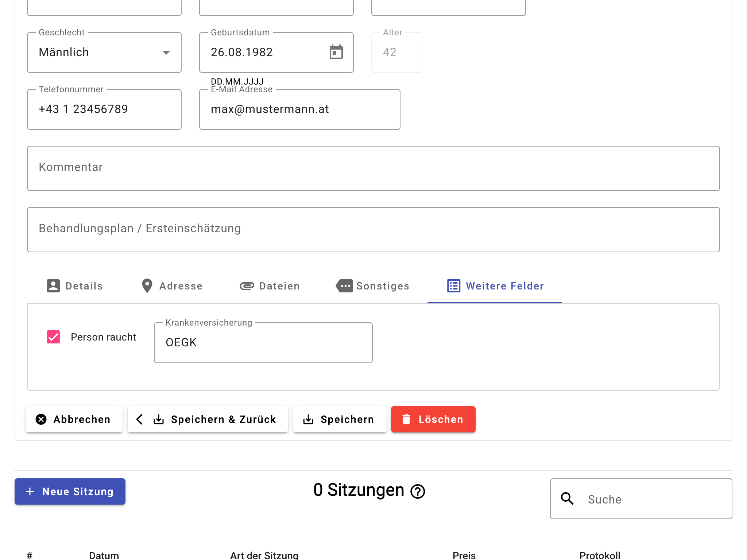Click the 0 Sitzungen heading
This screenshot has height=560, width=747.
[x=359, y=490]
